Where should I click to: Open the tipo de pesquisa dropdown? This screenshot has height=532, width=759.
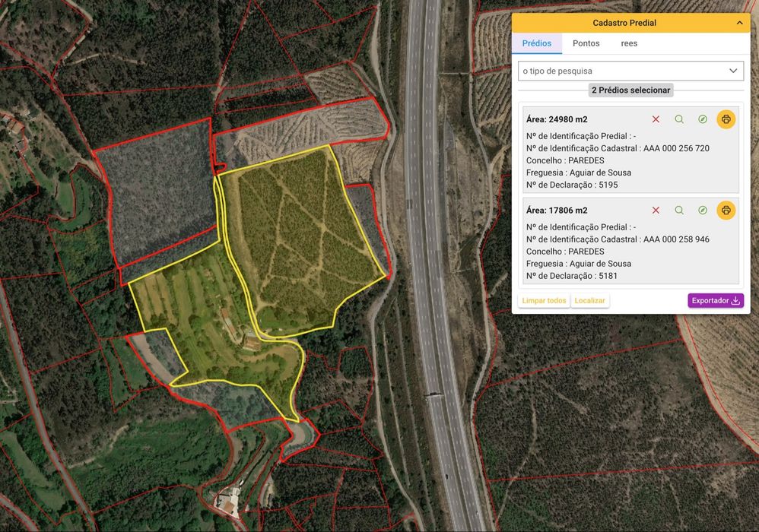pos(630,71)
